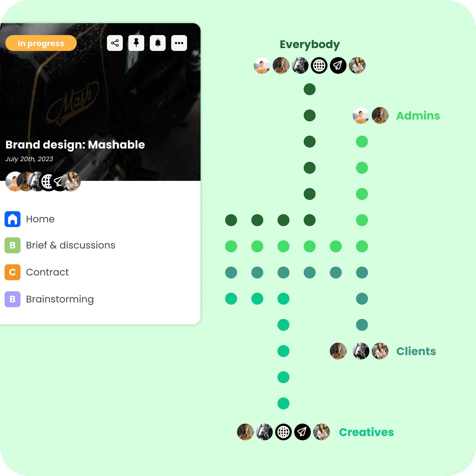This screenshot has width=476, height=476.
Task: Select the Admins group label
Action: click(x=418, y=116)
